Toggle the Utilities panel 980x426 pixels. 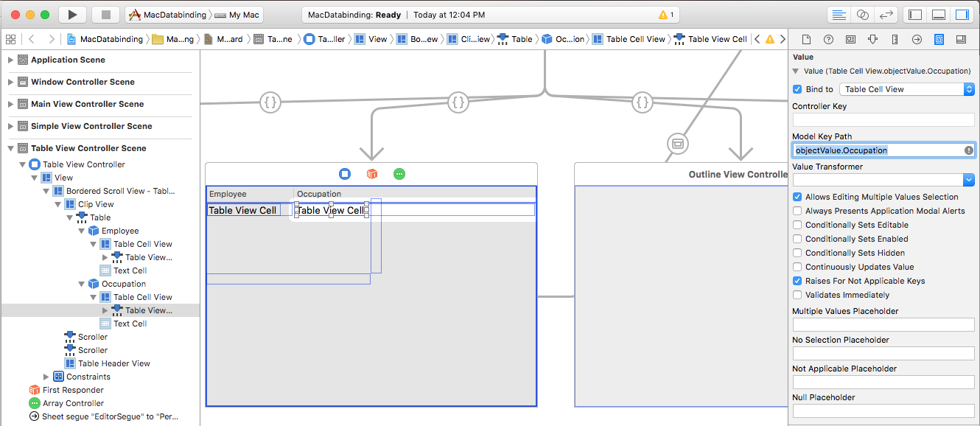[962, 15]
